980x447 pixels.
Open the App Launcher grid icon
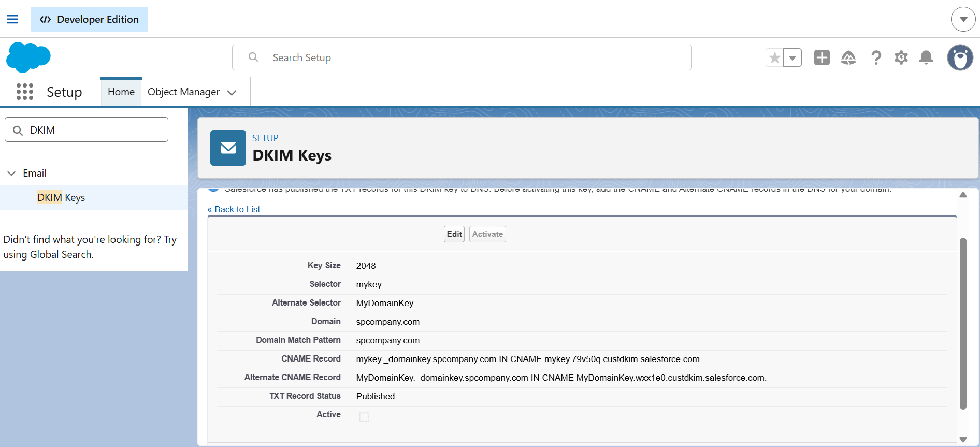24,92
